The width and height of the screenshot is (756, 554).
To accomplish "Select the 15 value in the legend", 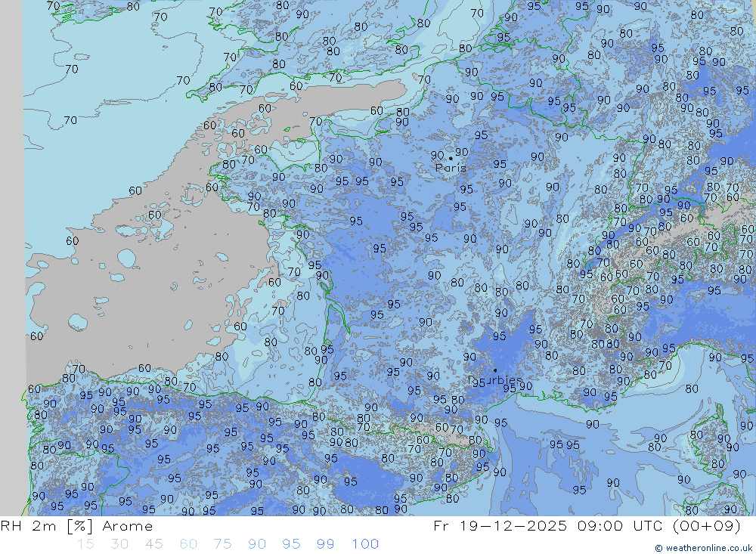I will pos(85,544).
